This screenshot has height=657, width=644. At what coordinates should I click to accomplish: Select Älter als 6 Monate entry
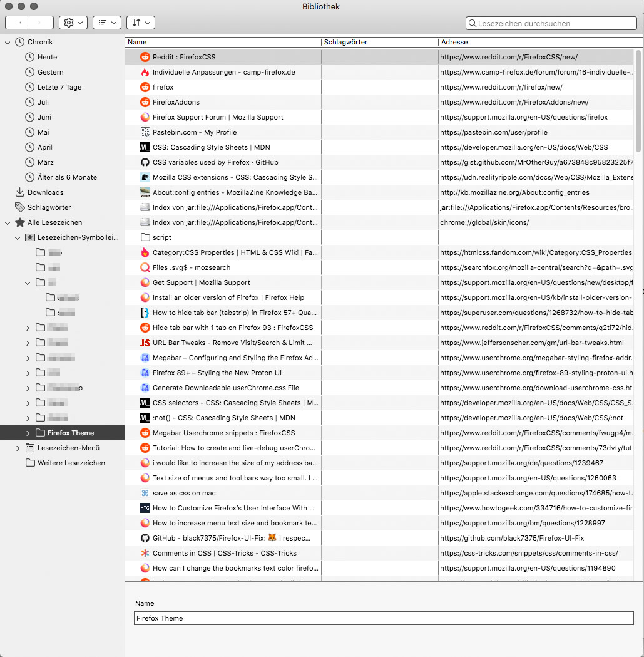click(x=67, y=177)
